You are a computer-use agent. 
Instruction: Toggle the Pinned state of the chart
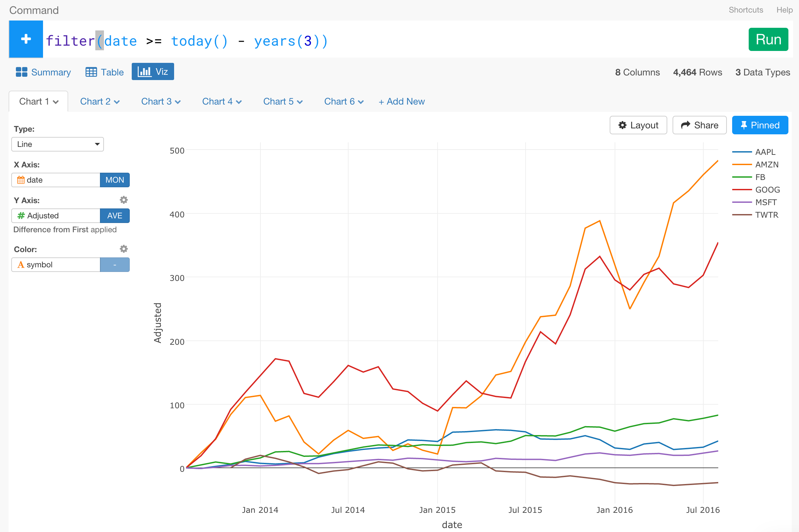tap(760, 125)
